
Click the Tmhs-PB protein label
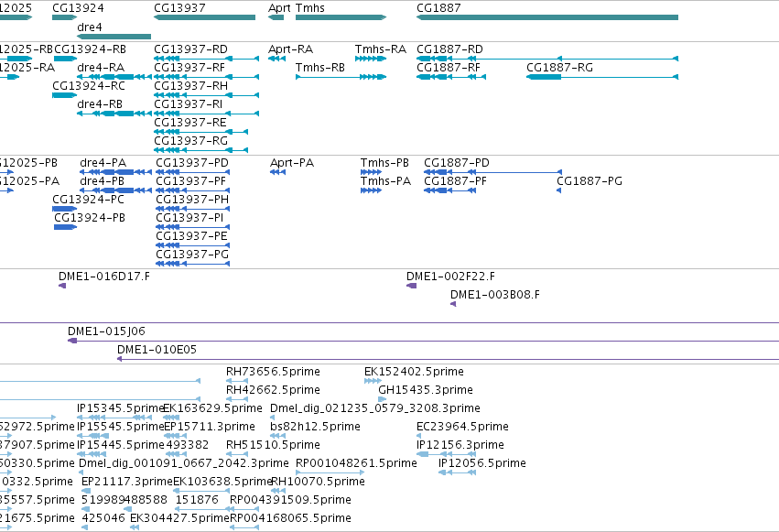coord(384,163)
